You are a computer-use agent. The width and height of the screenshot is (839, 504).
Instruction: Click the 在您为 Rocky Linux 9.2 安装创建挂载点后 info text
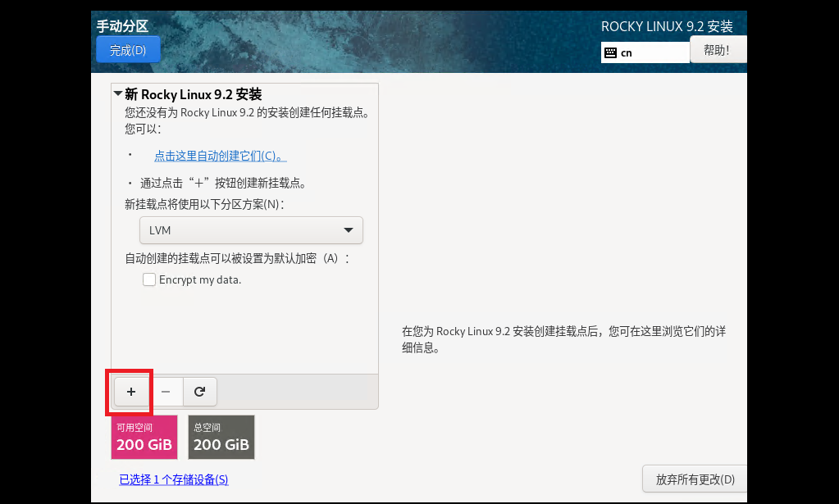pos(564,339)
